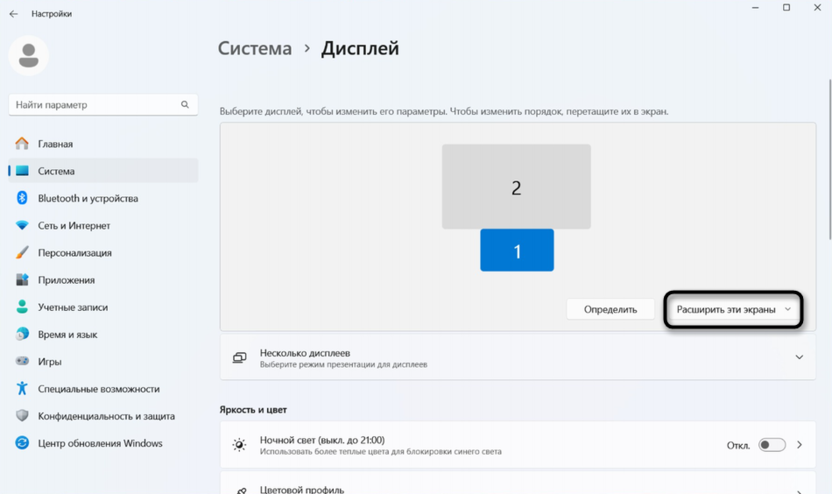The width and height of the screenshot is (832, 494).
Task: Toggle the Ночной свет switch
Action: pos(772,445)
